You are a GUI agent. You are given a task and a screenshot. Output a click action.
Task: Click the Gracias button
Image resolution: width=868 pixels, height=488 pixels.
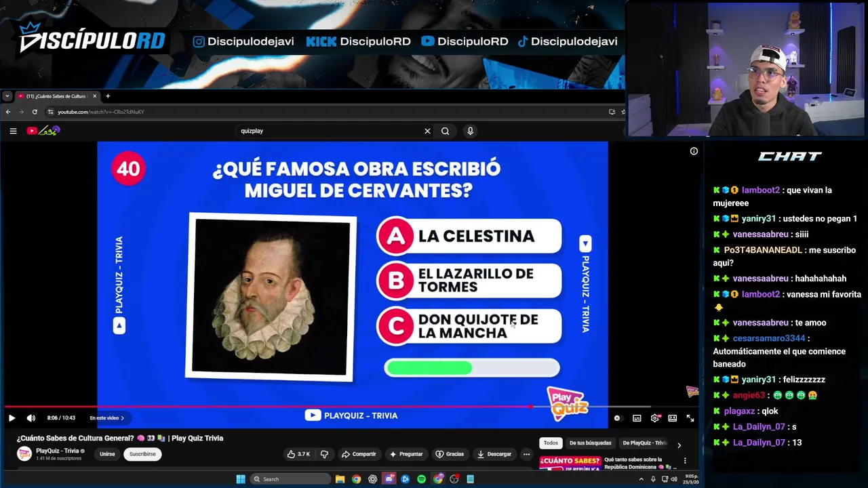pos(450,454)
